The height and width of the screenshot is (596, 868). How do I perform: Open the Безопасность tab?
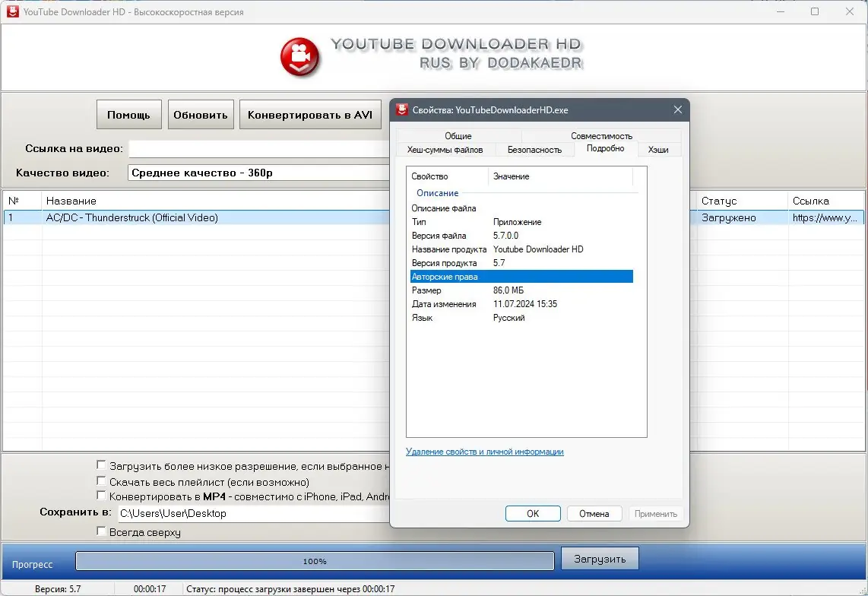click(534, 150)
